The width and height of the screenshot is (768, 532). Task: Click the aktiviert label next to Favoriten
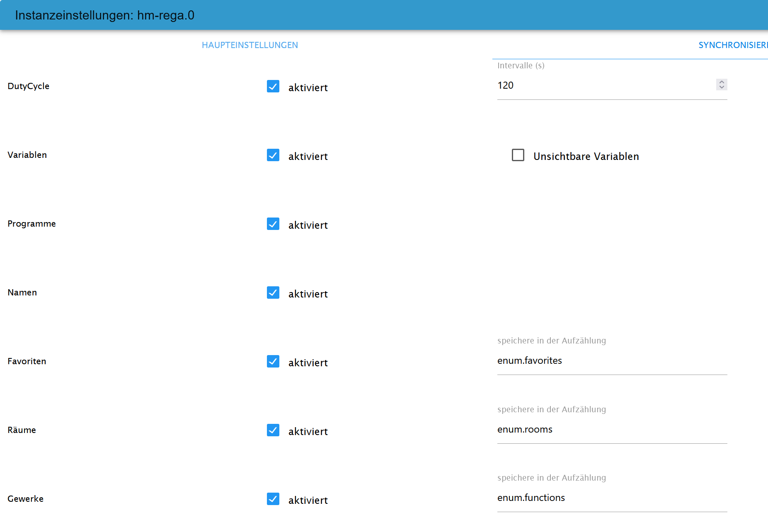point(308,363)
